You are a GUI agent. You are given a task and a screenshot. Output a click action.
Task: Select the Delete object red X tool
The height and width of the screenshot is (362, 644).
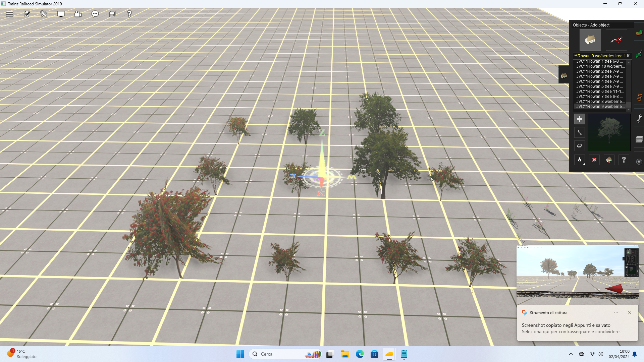(x=594, y=160)
